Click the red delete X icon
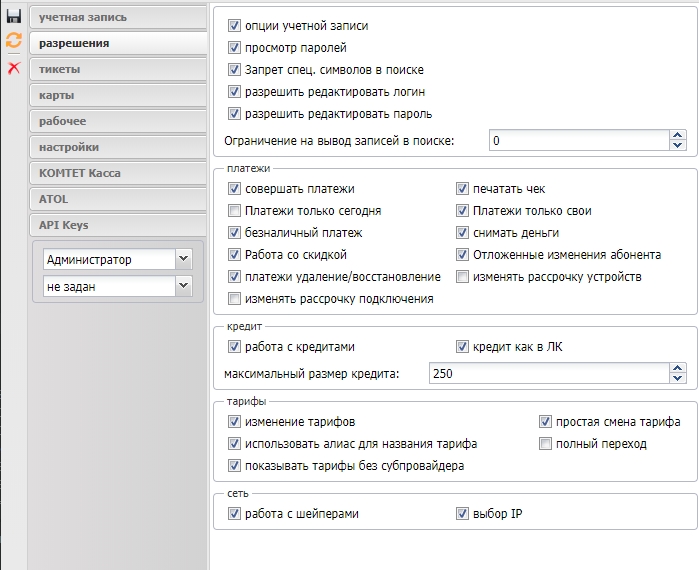Image resolution: width=699 pixels, height=570 pixels. coord(13,68)
